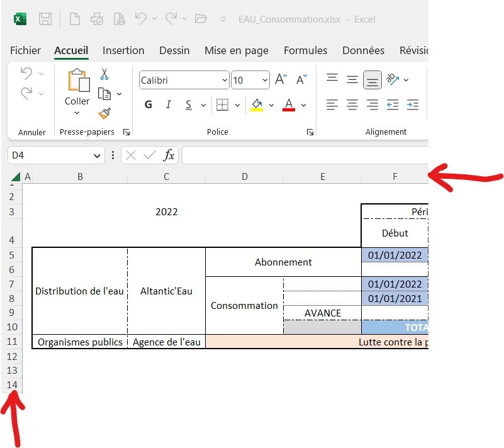Click the New document icon
Viewport: 504px width, 448px height.
[75, 19]
